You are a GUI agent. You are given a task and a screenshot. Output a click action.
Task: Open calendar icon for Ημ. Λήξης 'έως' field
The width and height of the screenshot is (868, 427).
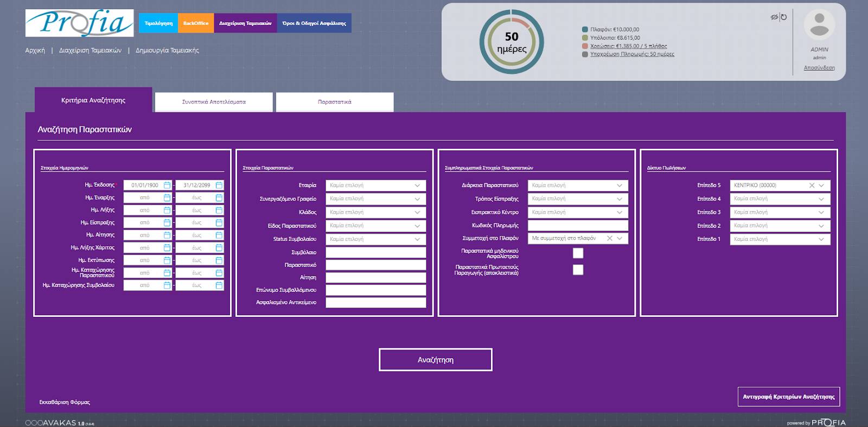point(219,211)
